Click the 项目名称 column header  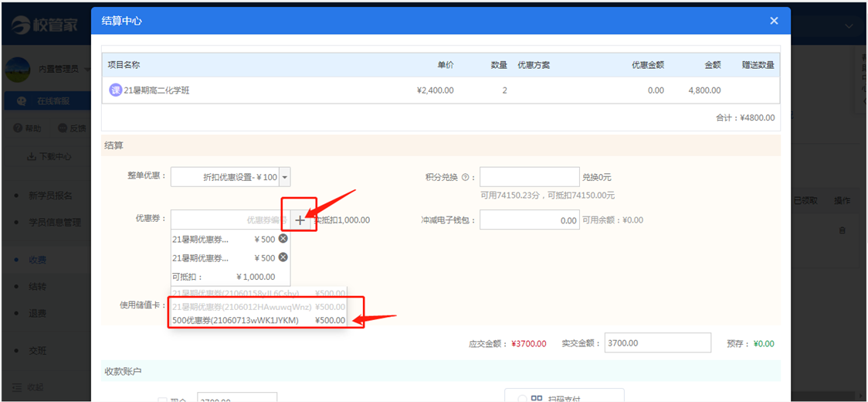(124, 65)
